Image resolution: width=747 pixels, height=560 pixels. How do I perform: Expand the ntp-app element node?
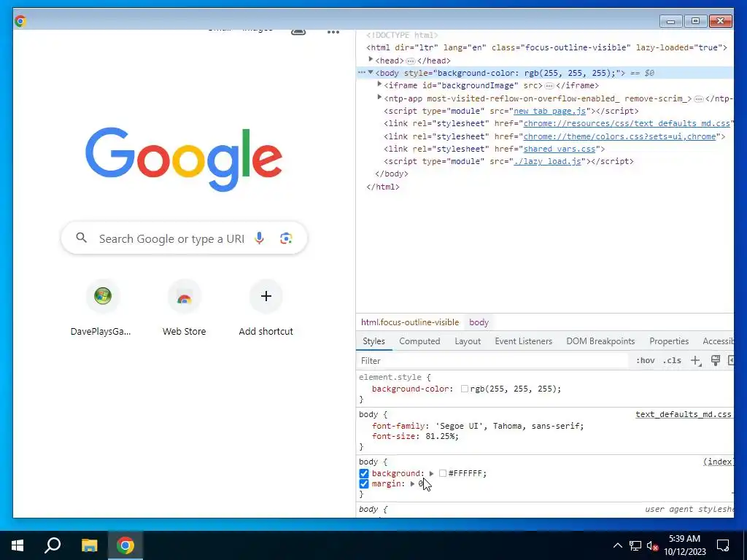coord(379,97)
